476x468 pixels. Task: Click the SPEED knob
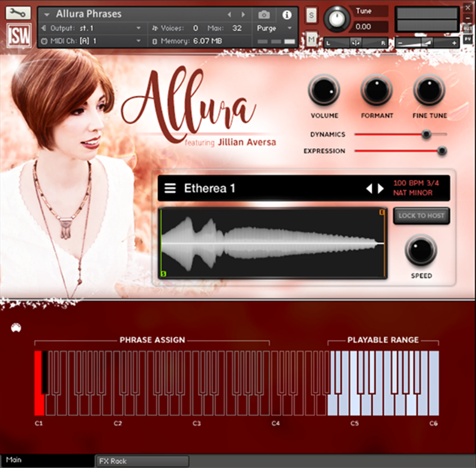[x=421, y=250]
